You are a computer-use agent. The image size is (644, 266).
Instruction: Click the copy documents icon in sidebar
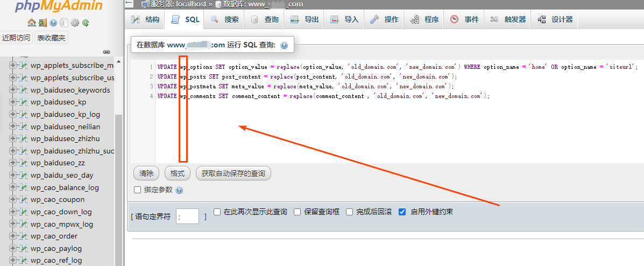click(x=63, y=23)
